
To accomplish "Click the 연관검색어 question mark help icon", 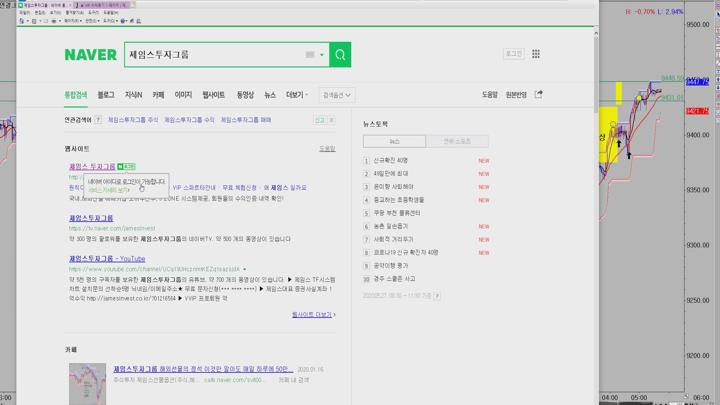I will point(98,120).
